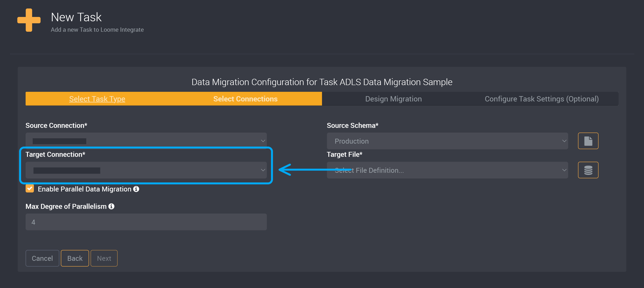Click the Cancel button
The image size is (644, 288).
[42, 258]
